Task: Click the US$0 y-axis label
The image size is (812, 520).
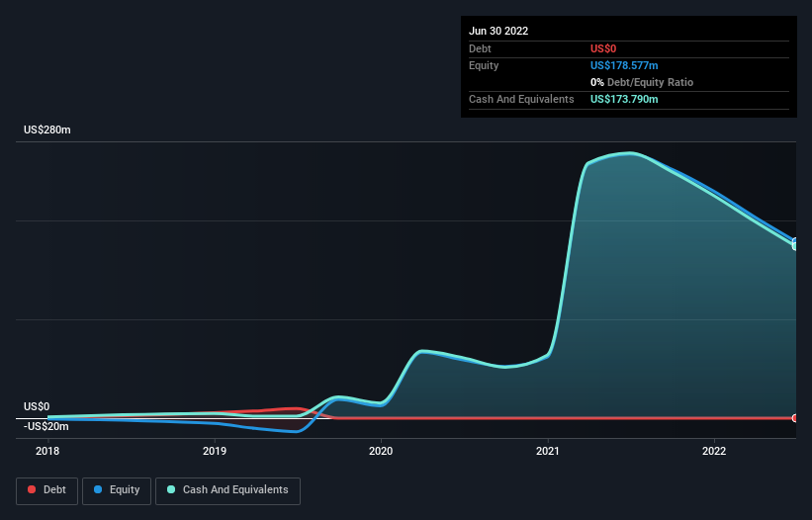Action: [x=37, y=406]
